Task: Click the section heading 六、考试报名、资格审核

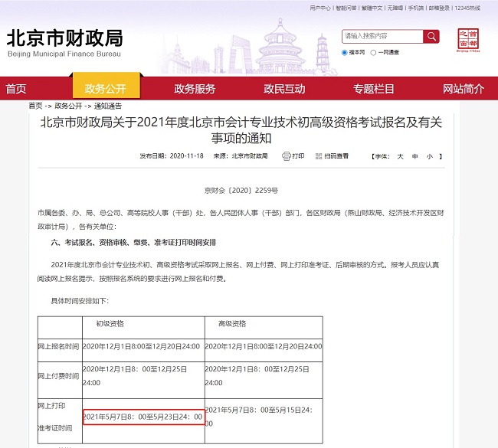Action: (133, 243)
